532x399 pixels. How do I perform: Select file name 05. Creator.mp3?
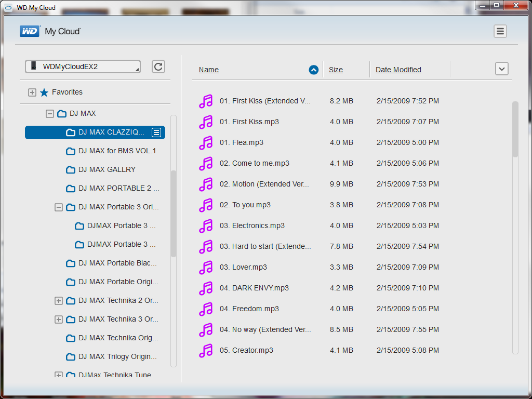pyautogui.click(x=246, y=351)
